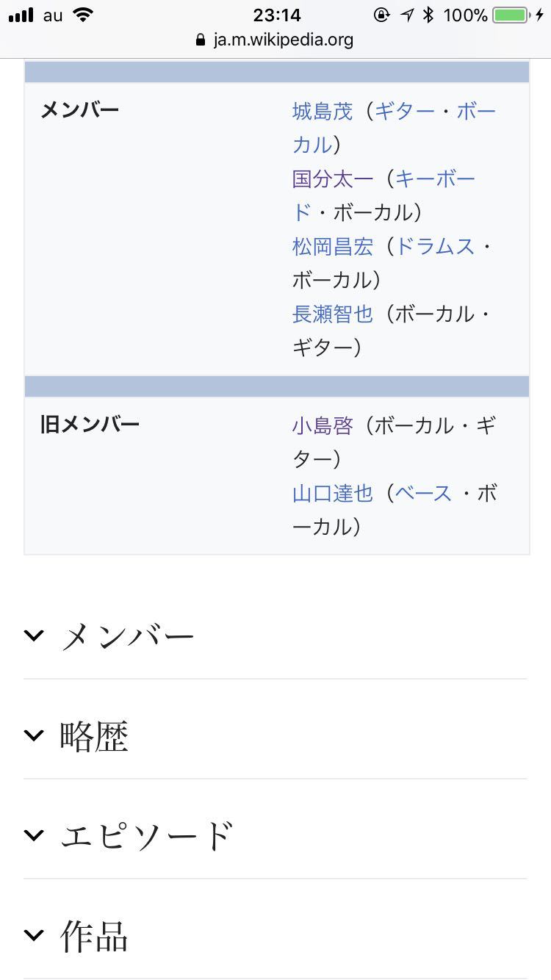Open the 城島茂 member link
Viewport: 551px width, 980px height.
[x=323, y=112]
